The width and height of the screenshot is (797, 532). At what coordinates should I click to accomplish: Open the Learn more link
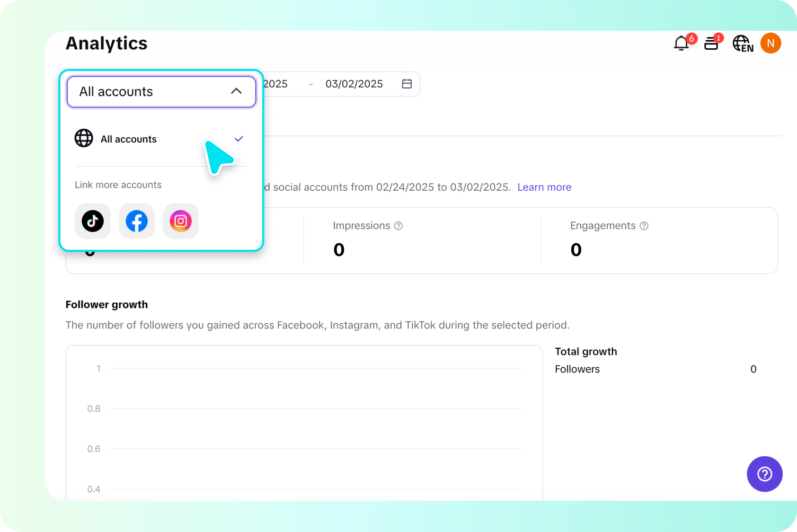point(544,187)
